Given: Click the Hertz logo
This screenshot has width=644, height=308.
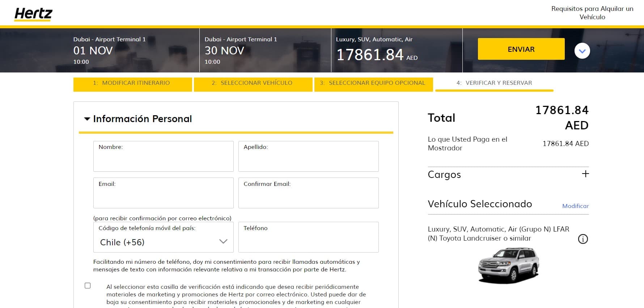Looking at the screenshot, I should coord(33,14).
